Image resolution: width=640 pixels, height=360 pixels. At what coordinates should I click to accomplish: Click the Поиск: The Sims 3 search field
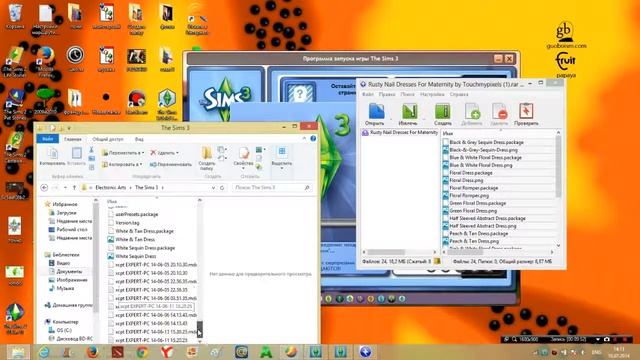(x=271, y=188)
